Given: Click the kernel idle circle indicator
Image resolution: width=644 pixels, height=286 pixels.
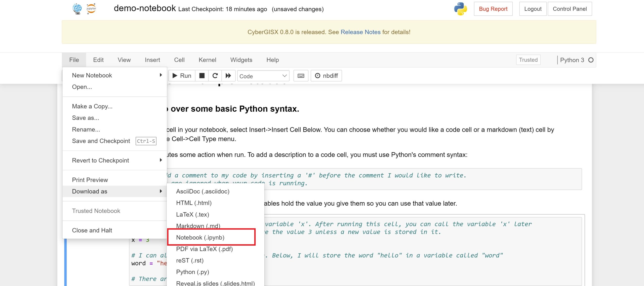Looking at the screenshot, I should tap(591, 60).
